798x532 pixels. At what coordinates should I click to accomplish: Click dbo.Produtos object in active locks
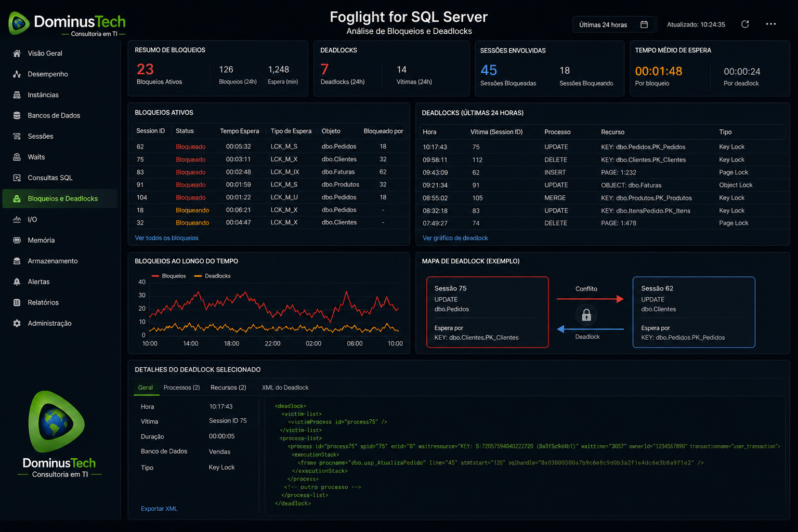340,184
